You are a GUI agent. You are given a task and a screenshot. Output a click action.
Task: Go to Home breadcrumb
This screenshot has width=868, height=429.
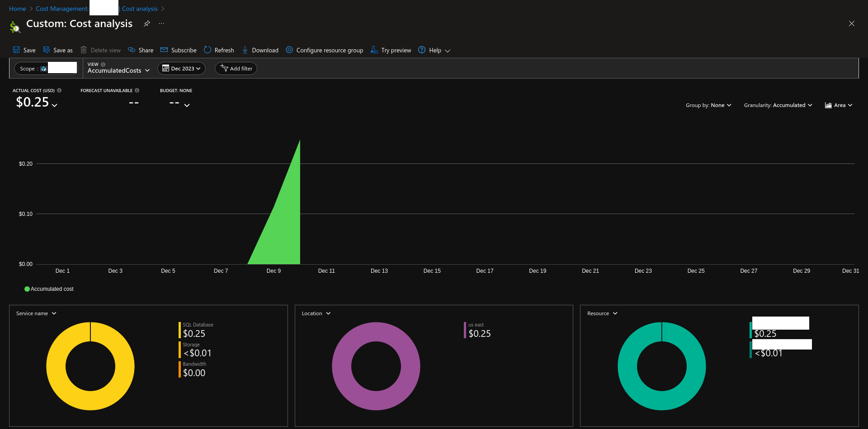point(18,9)
